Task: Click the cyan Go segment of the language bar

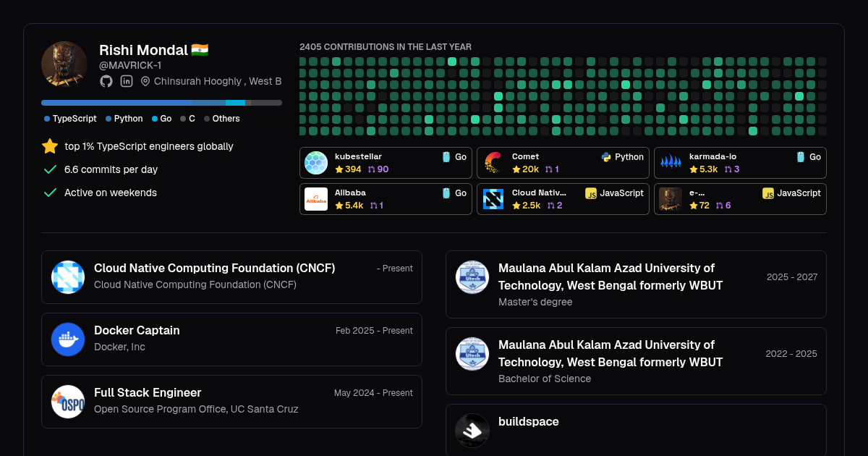Action: click(x=235, y=103)
